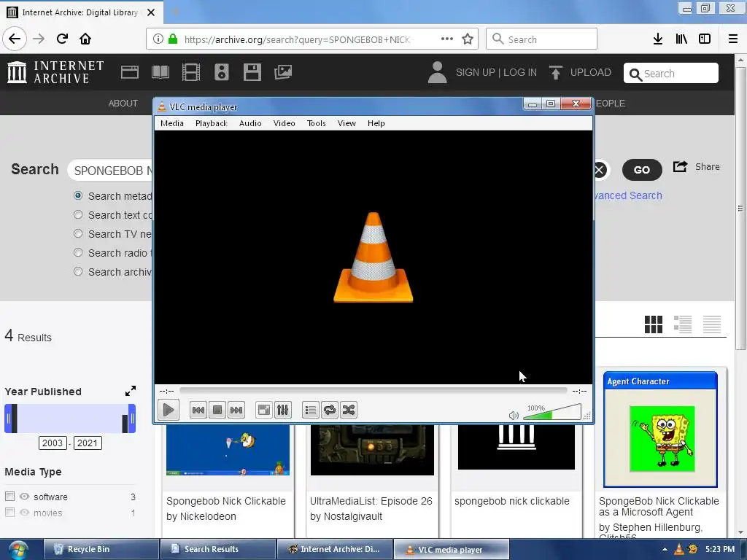747x560 pixels.
Task: Click the Internet Archive logo
Action: tap(55, 72)
